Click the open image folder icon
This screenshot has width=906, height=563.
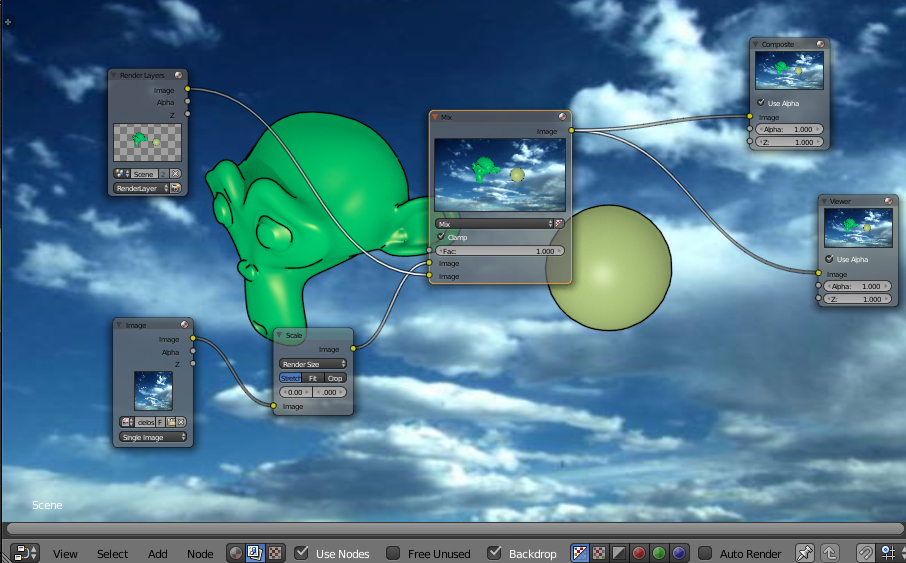click(171, 422)
